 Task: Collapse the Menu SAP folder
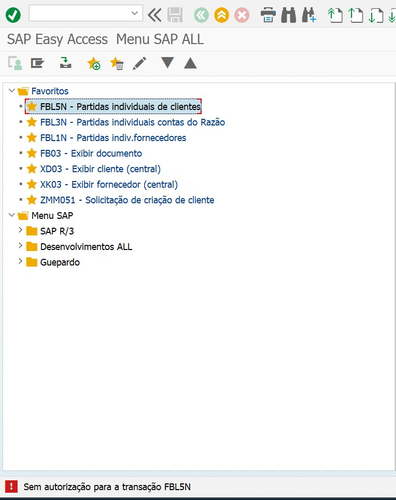(12, 215)
